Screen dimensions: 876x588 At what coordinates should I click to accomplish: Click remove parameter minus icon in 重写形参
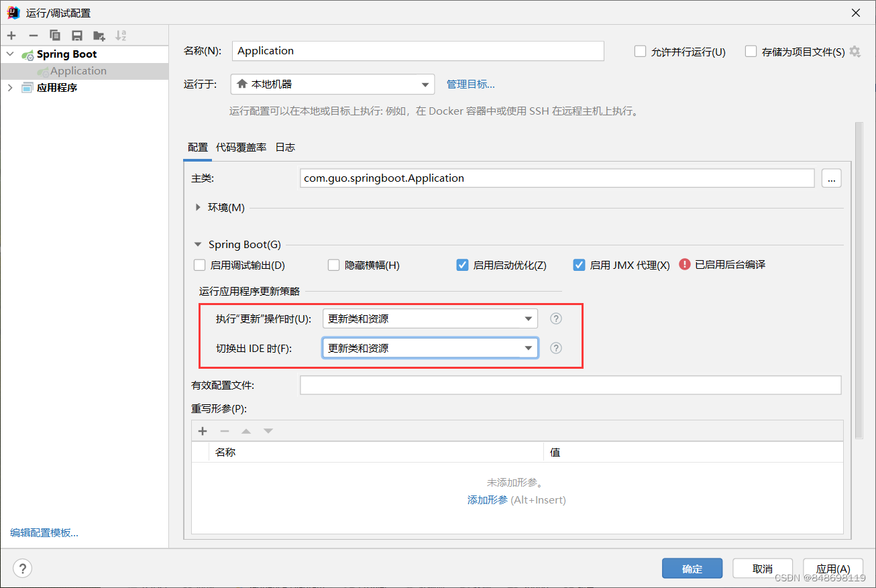[x=225, y=431]
